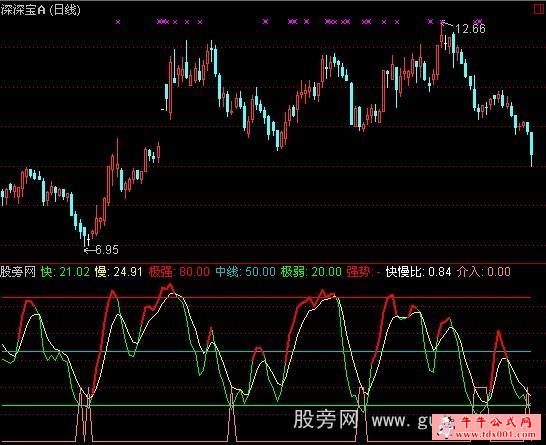Click the 12.66 high price label

click(x=470, y=29)
